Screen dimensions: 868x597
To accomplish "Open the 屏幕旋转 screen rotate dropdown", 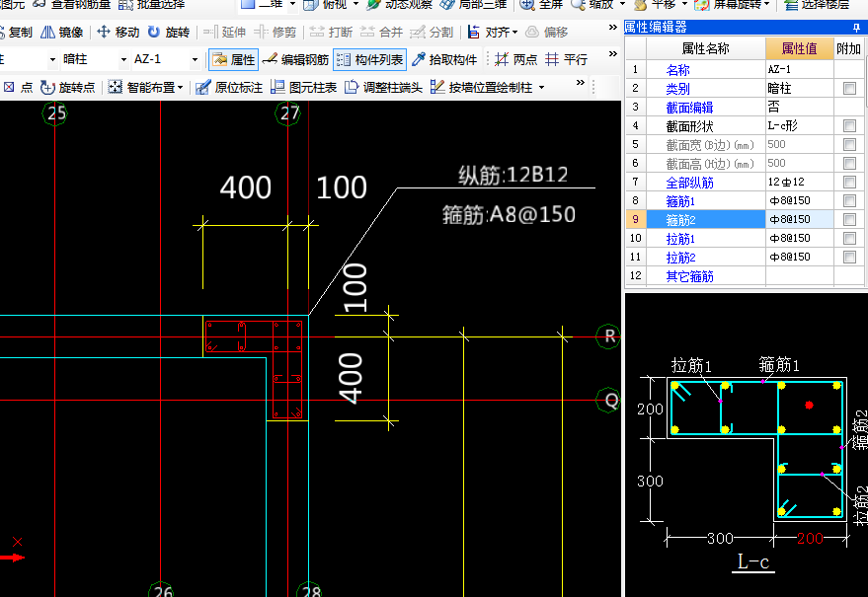I will pos(767,4).
